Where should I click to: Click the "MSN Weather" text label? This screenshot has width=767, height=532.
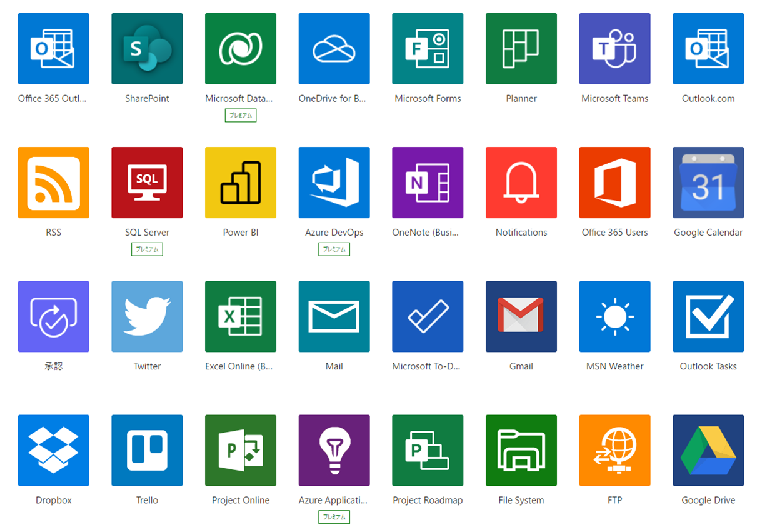[x=615, y=366]
